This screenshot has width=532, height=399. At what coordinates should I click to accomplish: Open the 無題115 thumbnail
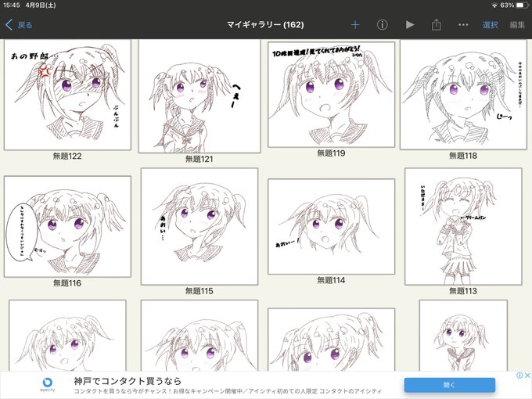[199, 227]
